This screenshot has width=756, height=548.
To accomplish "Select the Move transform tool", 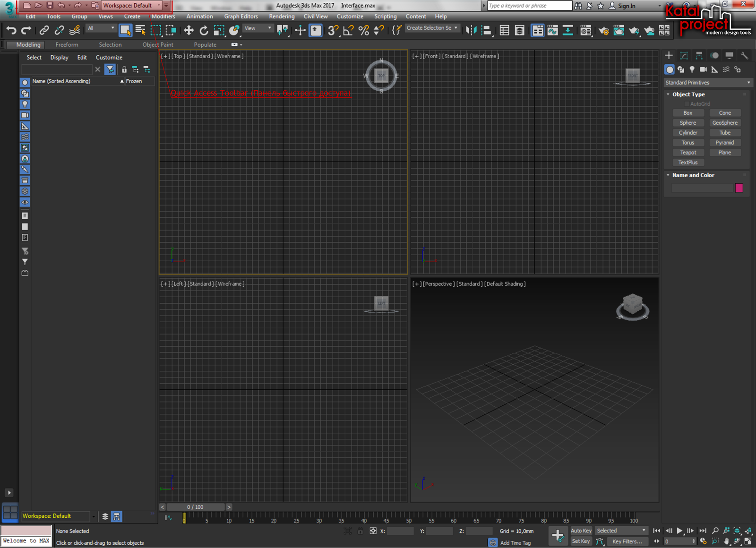I will tap(189, 30).
